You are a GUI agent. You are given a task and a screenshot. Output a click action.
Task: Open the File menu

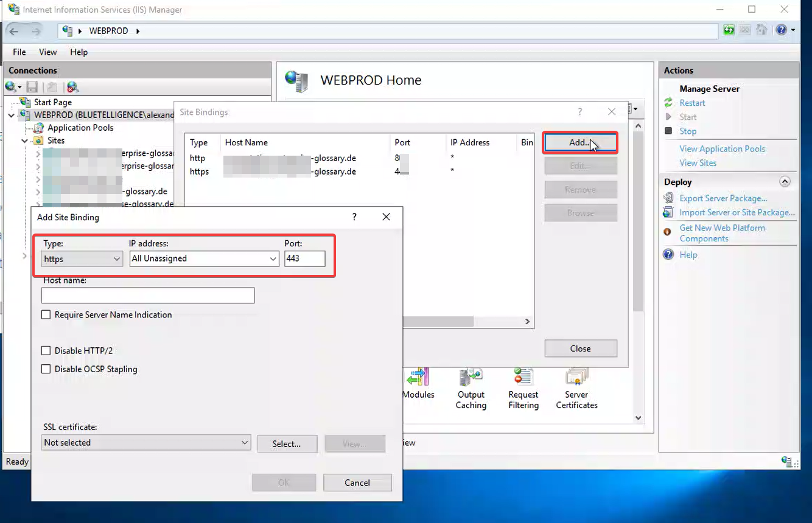[19, 52]
